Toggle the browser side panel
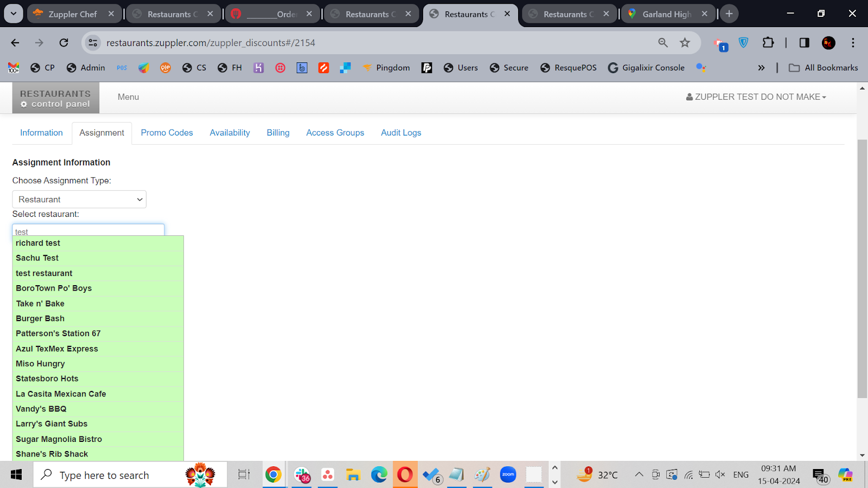Image resolution: width=868 pixels, height=488 pixels. coord(804,43)
